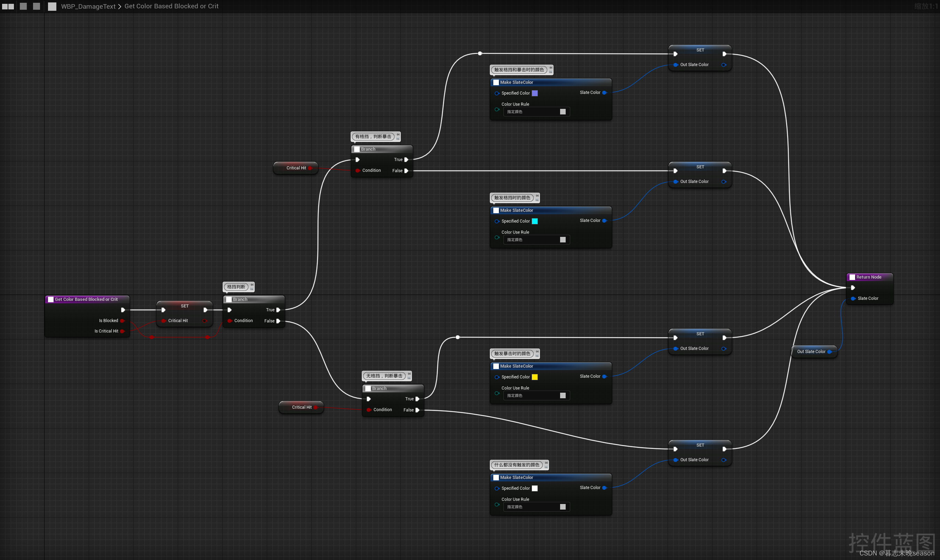Click Is Critical Hit input pin on entry node

pyautogui.click(x=122, y=331)
